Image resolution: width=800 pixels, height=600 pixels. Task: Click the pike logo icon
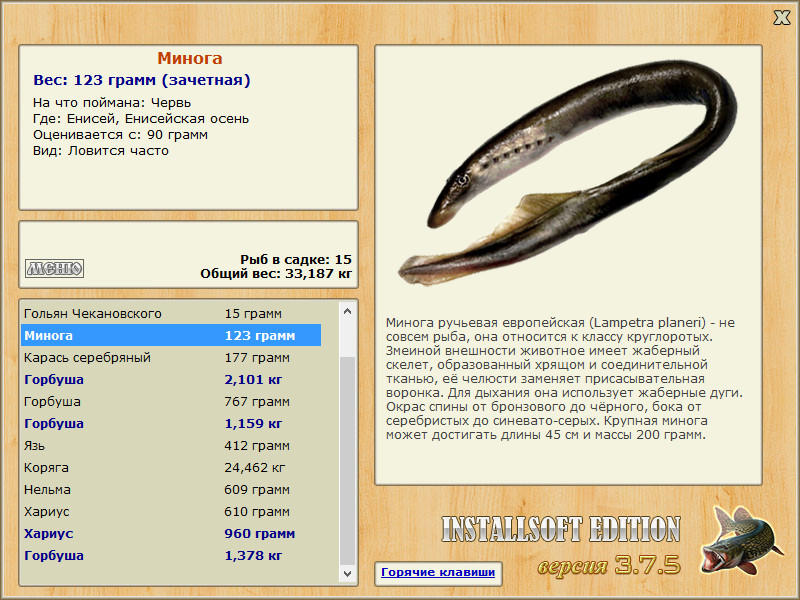(740, 540)
